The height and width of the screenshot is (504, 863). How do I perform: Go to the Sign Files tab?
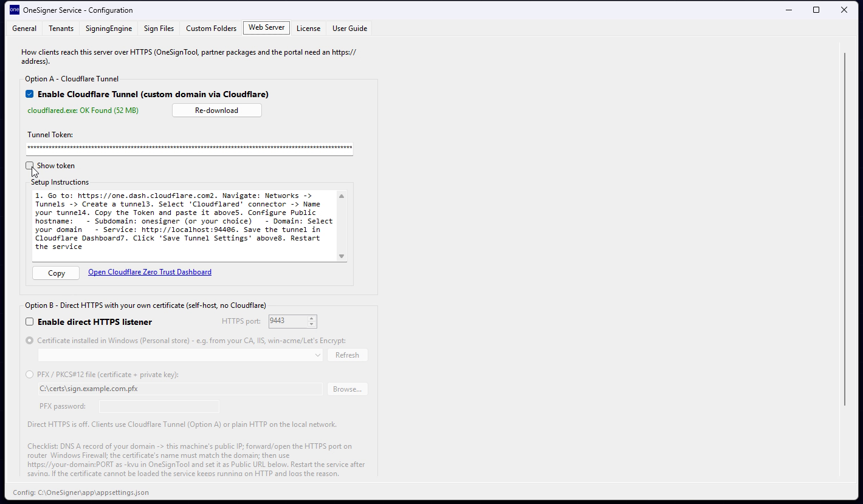pyautogui.click(x=159, y=29)
